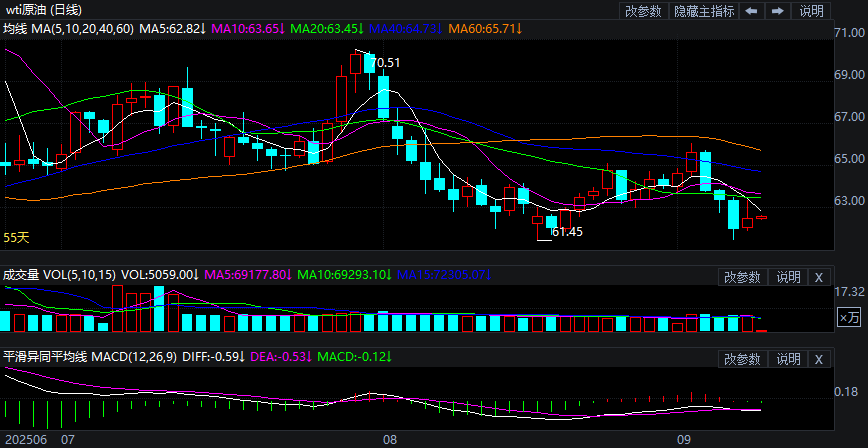The width and height of the screenshot is (868, 448).
Task: Open 改参数 for the main MA indicator
Action: [643, 11]
